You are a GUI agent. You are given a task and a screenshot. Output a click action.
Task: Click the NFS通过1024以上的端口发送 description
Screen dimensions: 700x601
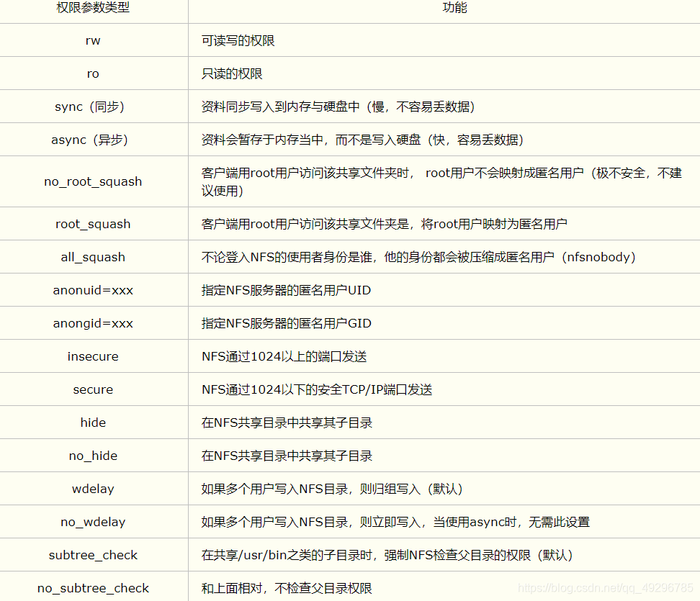284,356
